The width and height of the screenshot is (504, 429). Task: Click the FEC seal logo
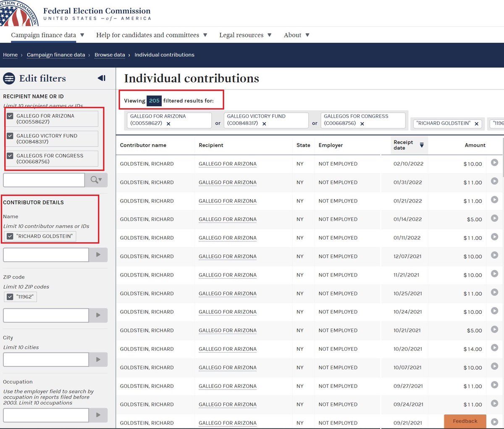click(x=19, y=13)
